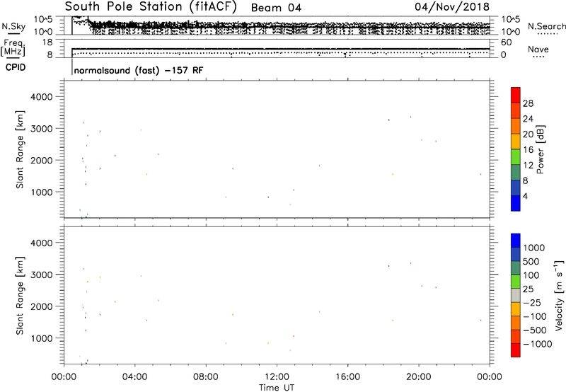This screenshot has height=392, width=566.
Task: Click the "12" power colorbar label
Action: (x=528, y=166)
